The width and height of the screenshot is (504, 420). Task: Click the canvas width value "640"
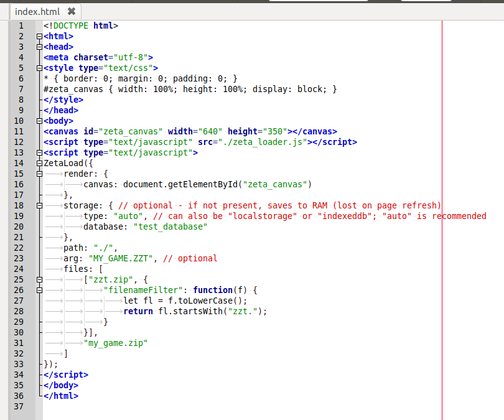click(210, 131)
